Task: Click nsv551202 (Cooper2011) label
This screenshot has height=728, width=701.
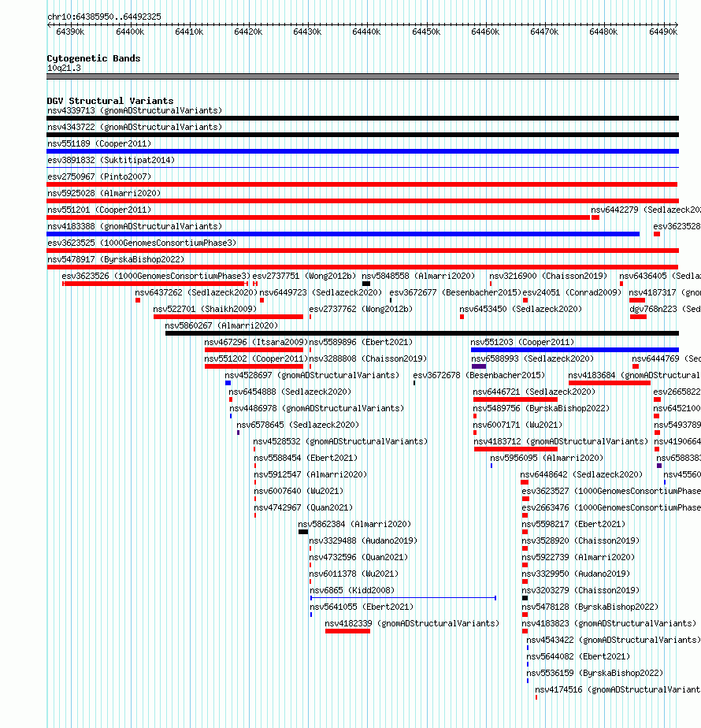Action: point(256,359)
